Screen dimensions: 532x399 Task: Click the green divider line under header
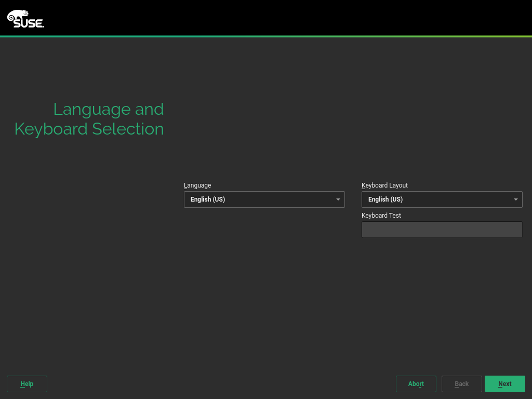[266, 36]
